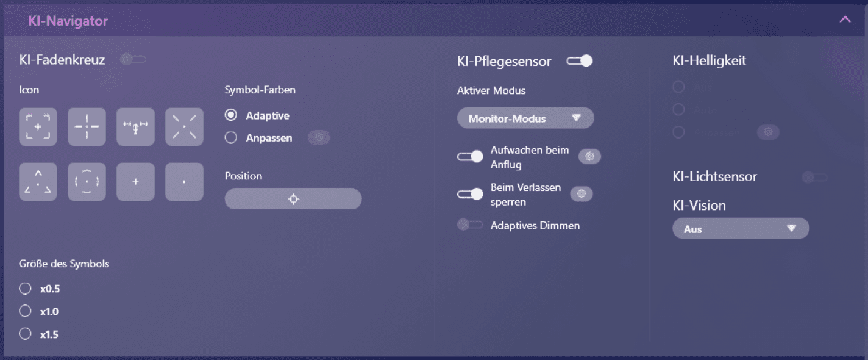This screenshot has height=360, width=868.
Task: Select the single dot crosshair icon
Action: (184, 182)
